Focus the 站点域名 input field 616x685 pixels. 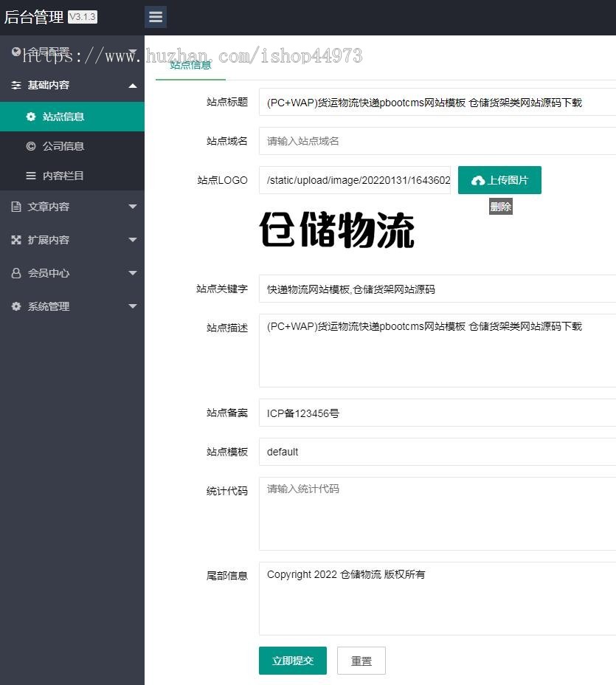(x=437, y=141)
